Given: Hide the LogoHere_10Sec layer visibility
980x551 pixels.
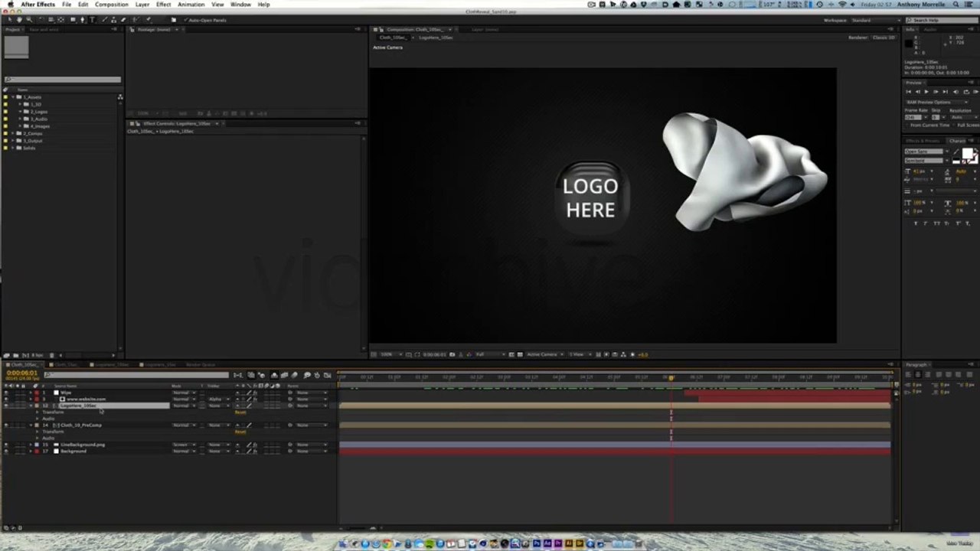Looking at the screenshot, I should pyautogui.click(x=6, y=406).
